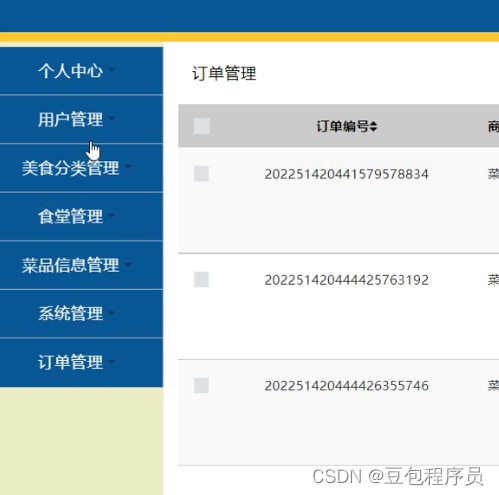Click the 订单管理 page title

tap(224, 73)
